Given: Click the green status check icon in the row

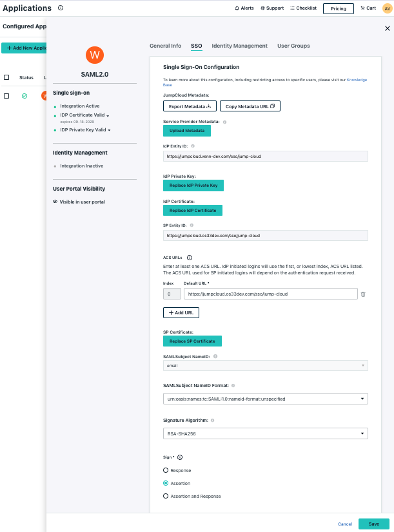Looking at the screenshot, I should point(25,96).
